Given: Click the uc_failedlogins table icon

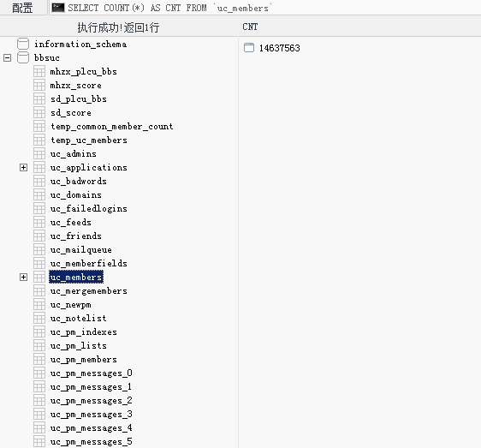Looking at the screenshot, I should 39,208.
